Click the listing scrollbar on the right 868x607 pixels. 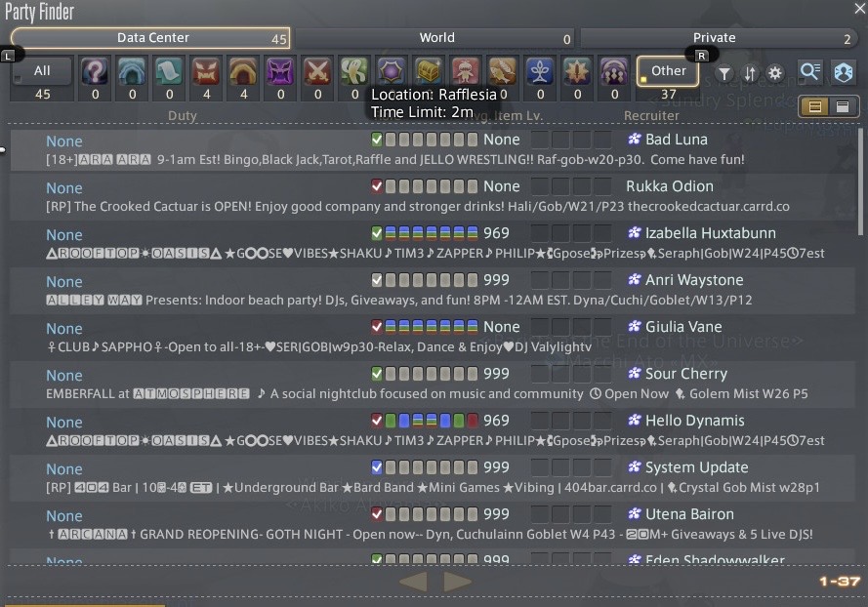coord(859,182)
